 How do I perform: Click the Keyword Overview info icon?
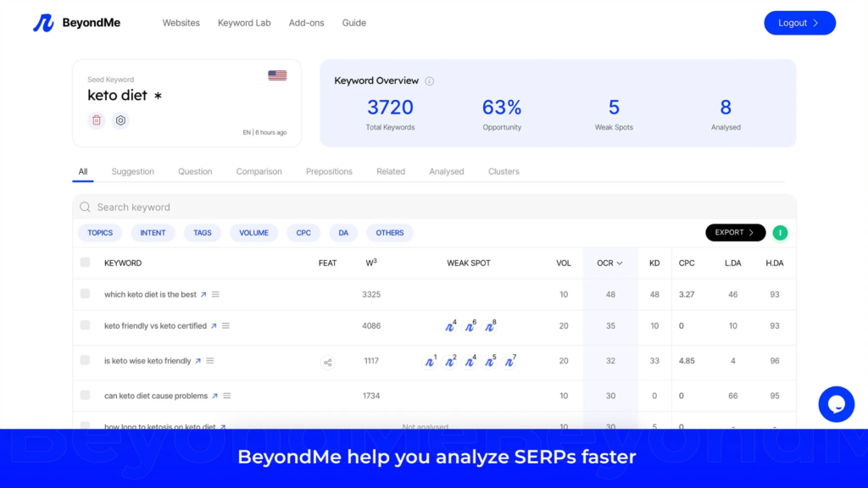pyautogui.click(x=429, y=81)
